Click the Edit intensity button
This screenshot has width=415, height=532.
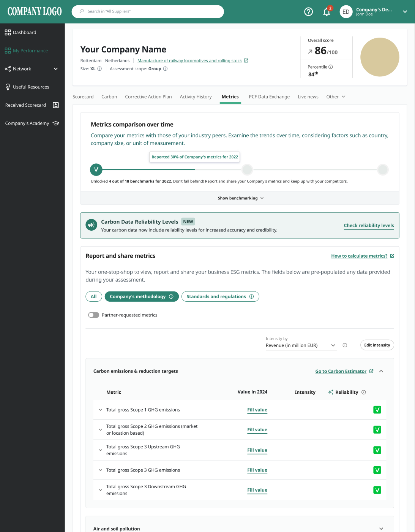[x=377, y=345]
